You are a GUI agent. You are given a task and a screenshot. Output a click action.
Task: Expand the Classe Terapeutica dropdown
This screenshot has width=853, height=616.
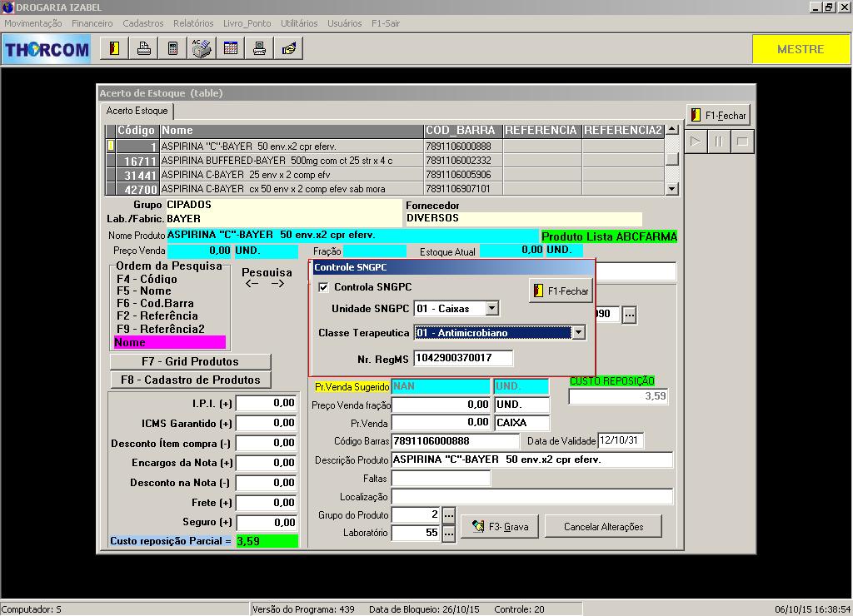[x=578, y=332]
